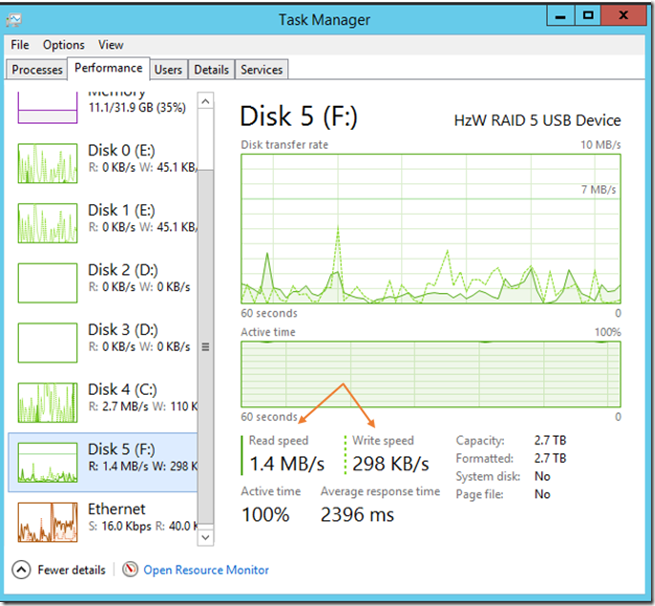Select the Ethernet orange graph thumbnail
Screen dimensions: 655x606
click(48, 522)
